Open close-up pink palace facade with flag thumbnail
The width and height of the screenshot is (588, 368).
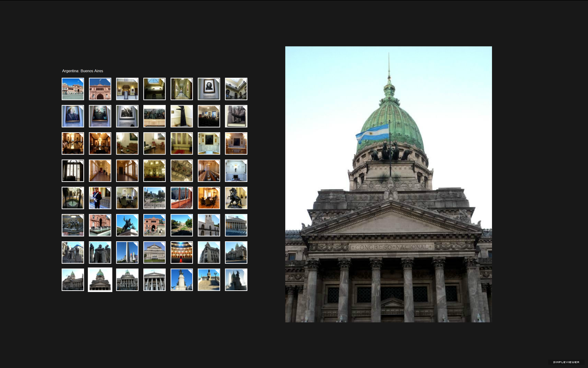[x=100, y=89]
